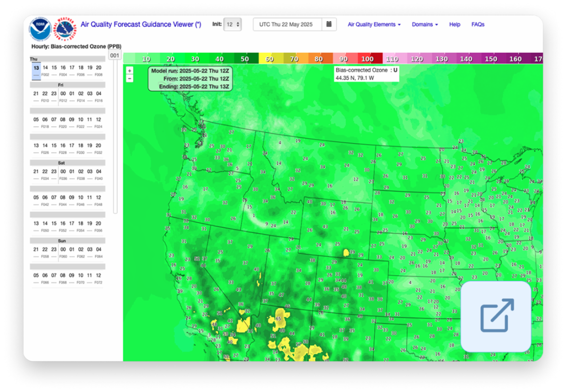The height and width of the screenshot is (392, 566).
Task: Click the NOAA logo icon
Action: (x=40, y=28)
